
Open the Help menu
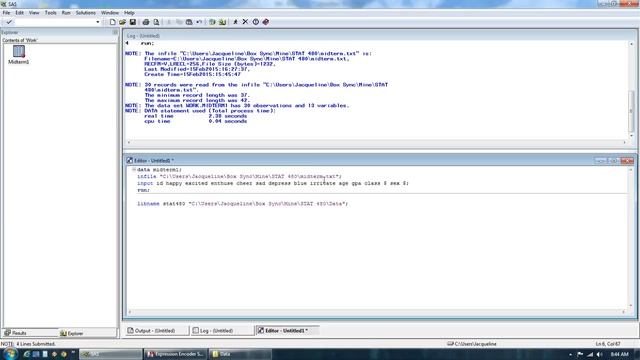pyautogui.click(x=129, y=13)
